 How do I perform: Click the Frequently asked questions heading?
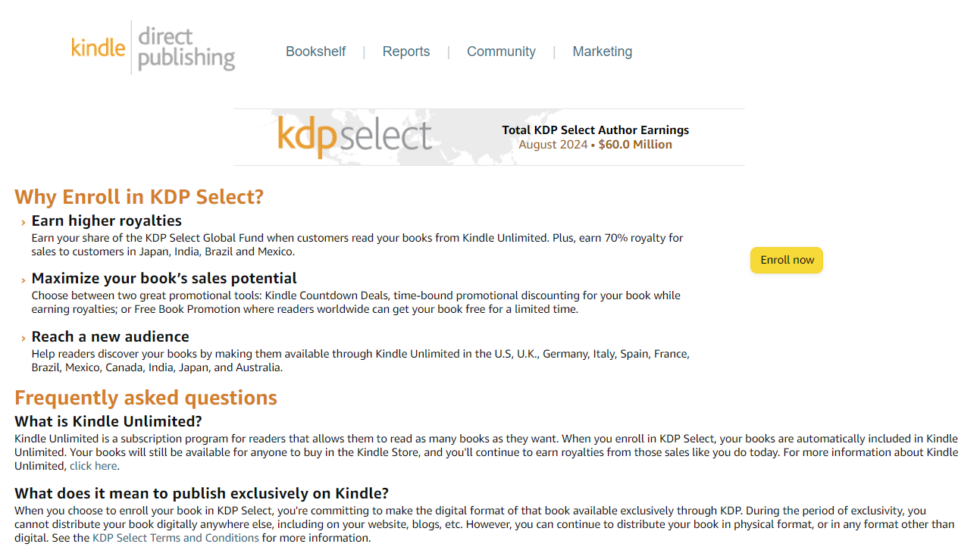click(146, 397)
